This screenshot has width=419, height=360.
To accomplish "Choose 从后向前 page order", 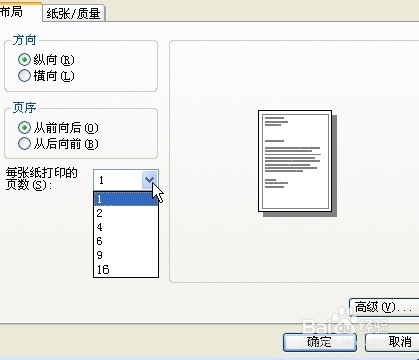I will tap(24, 144).
